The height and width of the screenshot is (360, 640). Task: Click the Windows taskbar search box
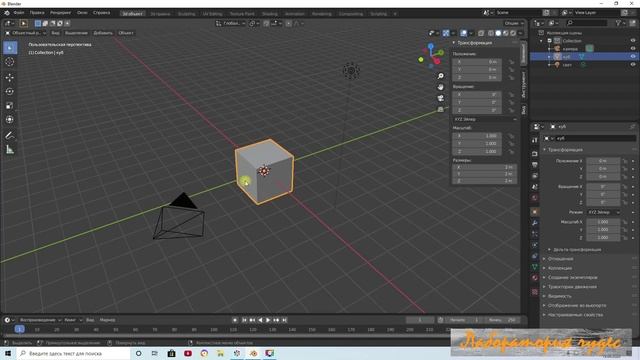click(73, 353)
